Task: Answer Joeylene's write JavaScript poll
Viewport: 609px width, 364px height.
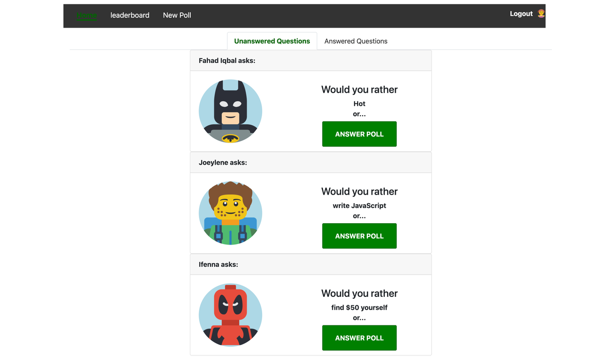Action: coord(359,236)
